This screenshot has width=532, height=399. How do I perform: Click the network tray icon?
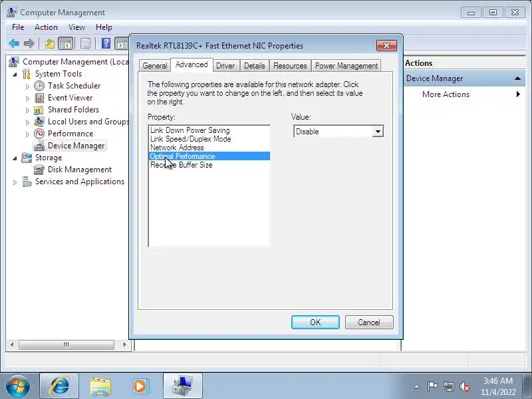pyautogui.click(x=448, y=386)
